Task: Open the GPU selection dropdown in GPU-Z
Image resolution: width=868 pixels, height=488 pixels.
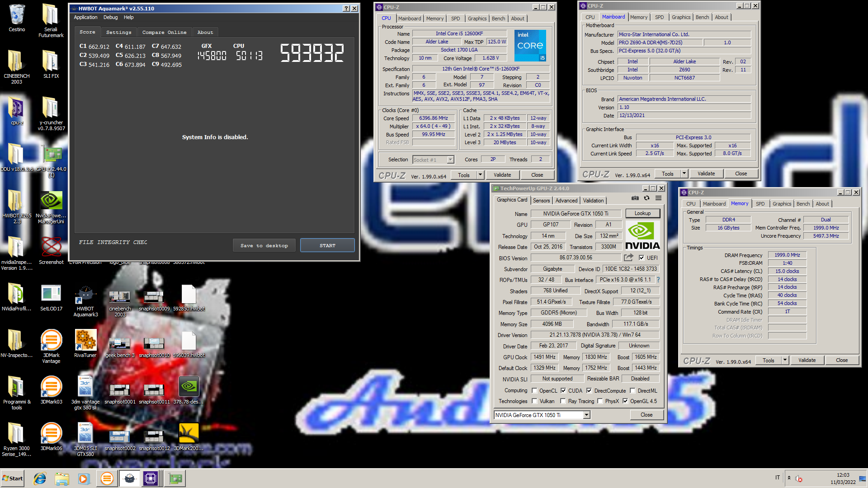Action: [x=542, y=415]
